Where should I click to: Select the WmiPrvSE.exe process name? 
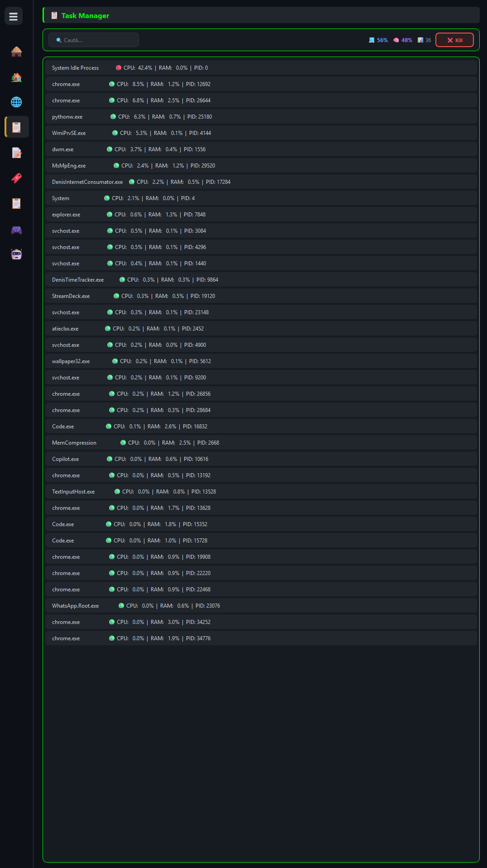point(69,133)
